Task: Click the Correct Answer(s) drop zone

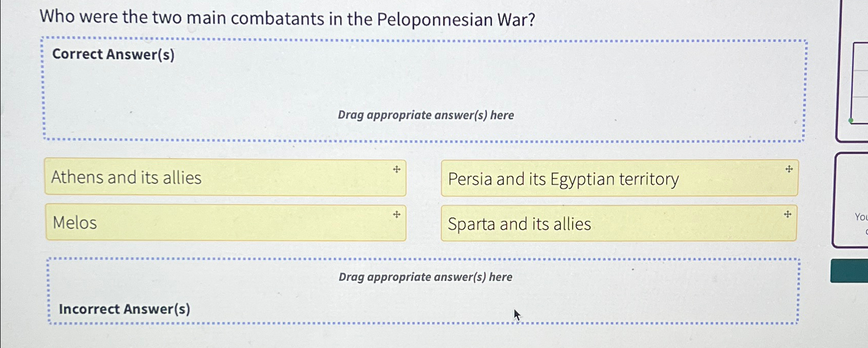Action: click(x=424, y=87)
